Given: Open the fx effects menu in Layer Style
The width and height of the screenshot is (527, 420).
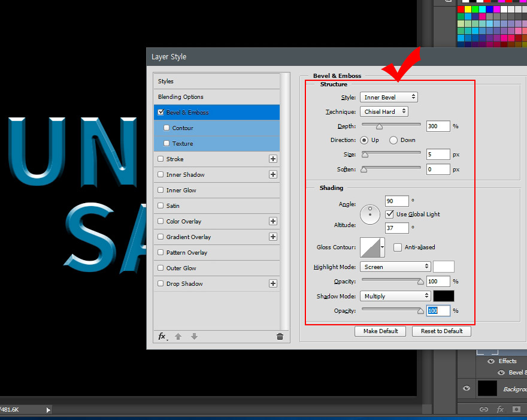Looking at the screenshot, I should 163,336.
